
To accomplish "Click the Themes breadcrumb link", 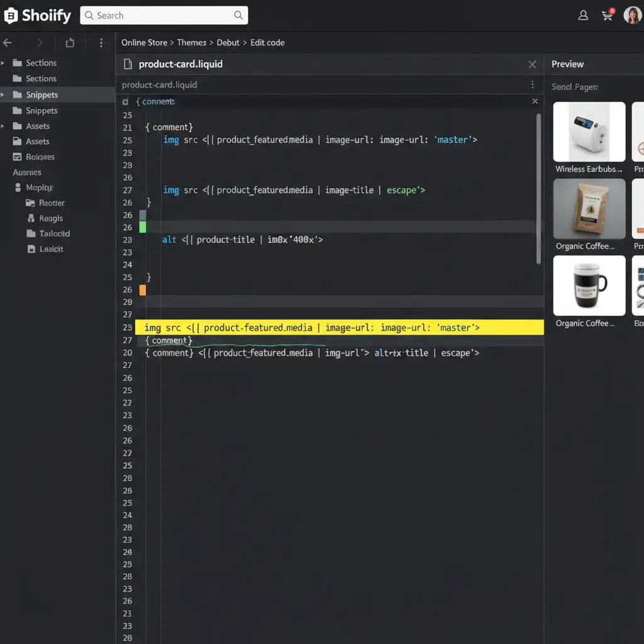I will pyautogui.click(x=191, y=43).
